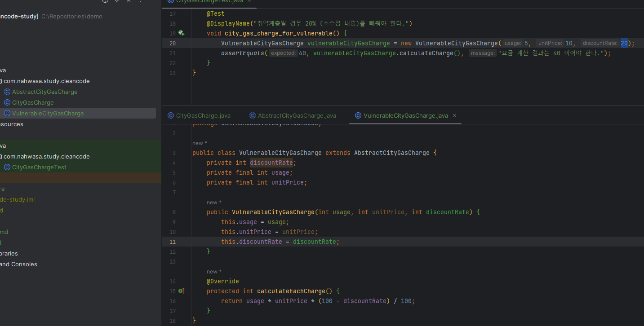Click line number 11 in the lower editor gutter

click(x=173, y=242)
